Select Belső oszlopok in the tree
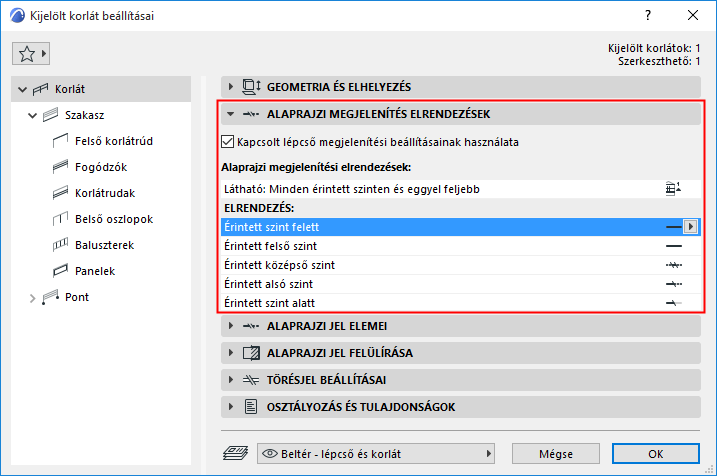This screenshot has height=476, width=717. click(x=114, y=219)
